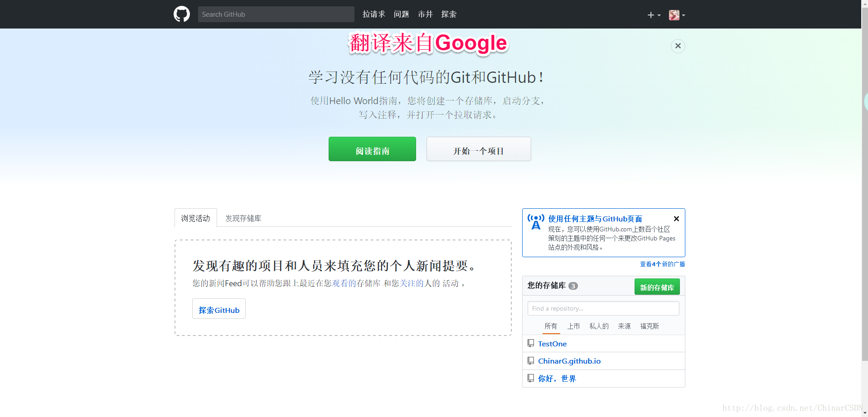Close the GitHub Pages broadcast notice
The height and width of the screenshot is (417, 868).
pos(676,219)
